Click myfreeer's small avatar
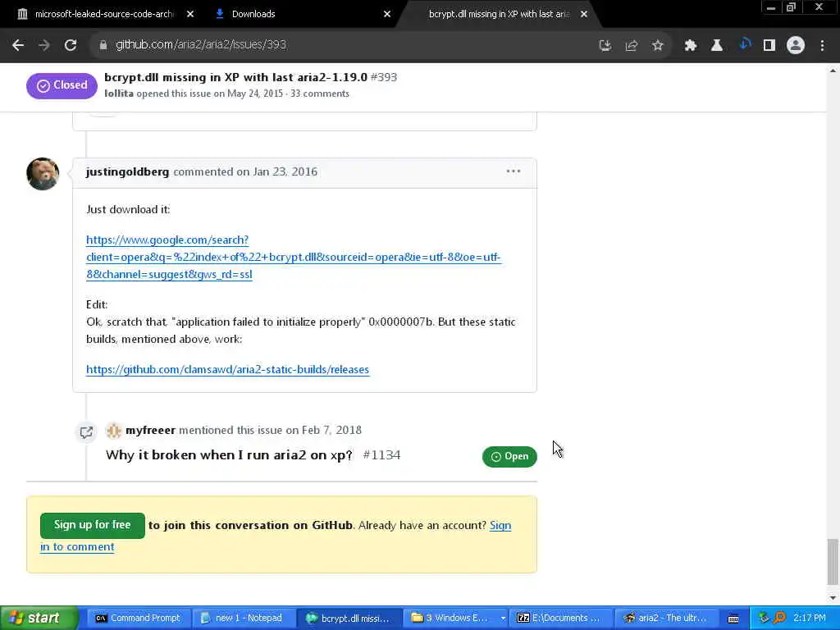This screenshot has width=840, height=630. tap(113, 431)
